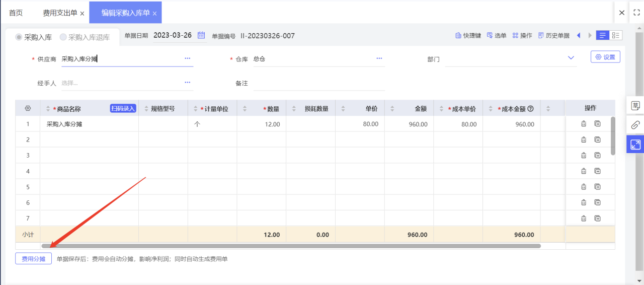Copy row 3 with duplicate icon
This screenshot has width=644, height=285.
598,155
